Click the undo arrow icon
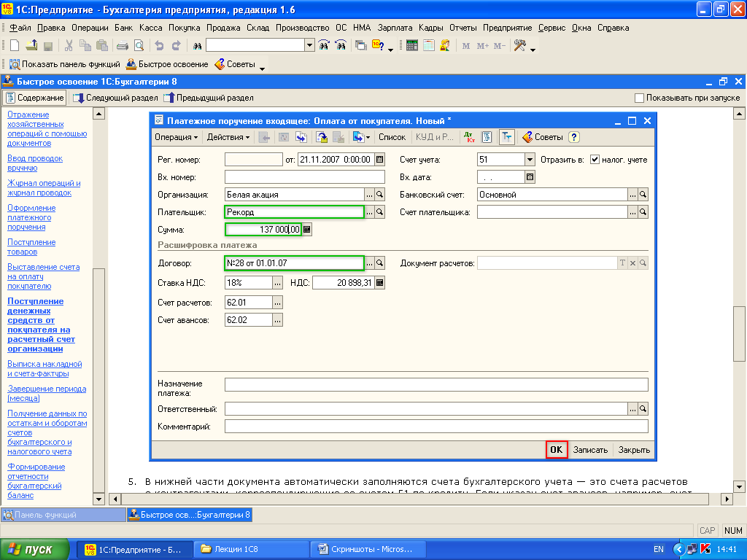Screen dimensions: 747x560 pos(159,46)
